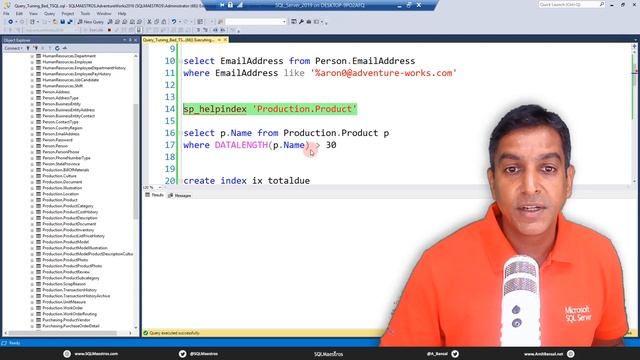
Task: Select Production.ScrapReason in the tree
Action: [64, 284]
